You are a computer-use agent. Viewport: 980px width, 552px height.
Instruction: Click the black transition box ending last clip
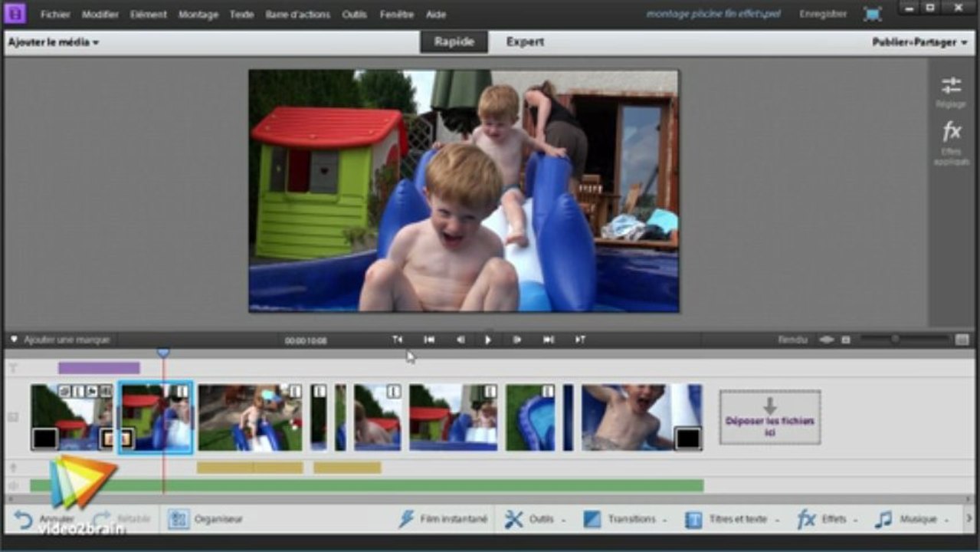pos(688,439)
